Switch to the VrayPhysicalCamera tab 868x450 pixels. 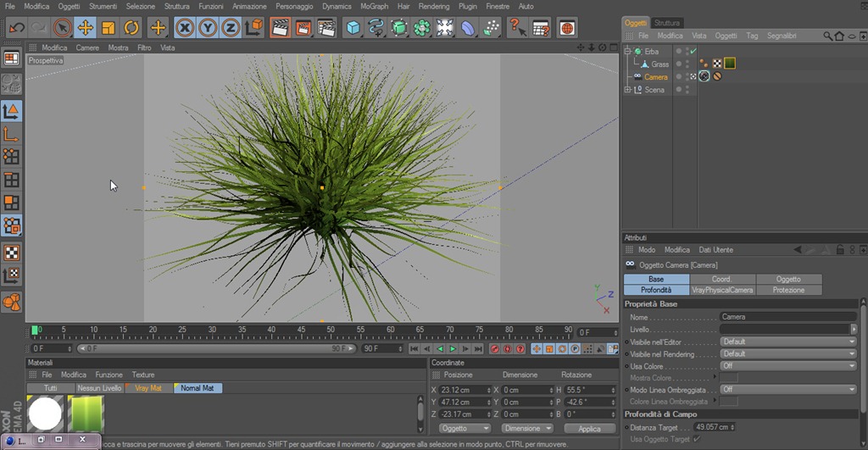[x=722, y=290]
